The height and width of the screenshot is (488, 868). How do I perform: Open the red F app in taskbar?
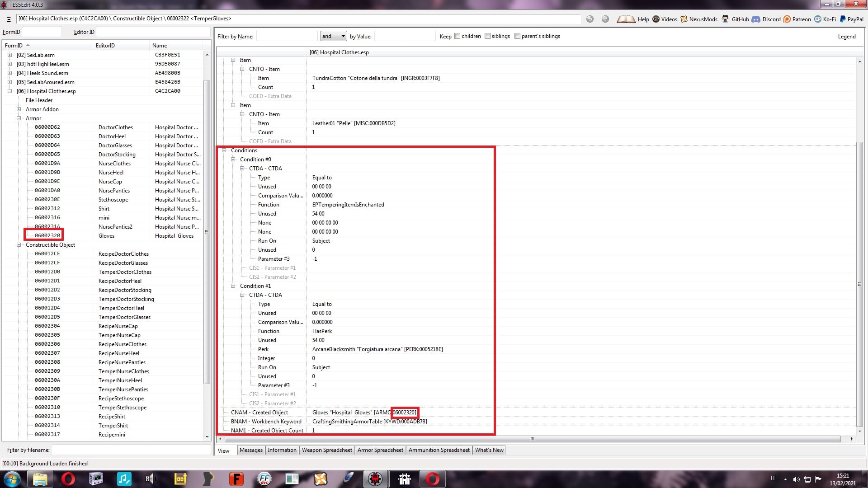[236, 479]
